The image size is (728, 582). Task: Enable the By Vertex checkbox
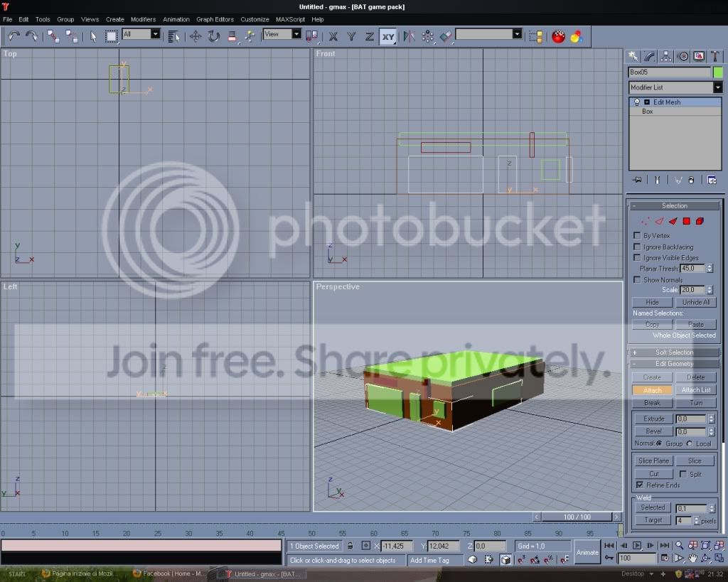[637, 235]
